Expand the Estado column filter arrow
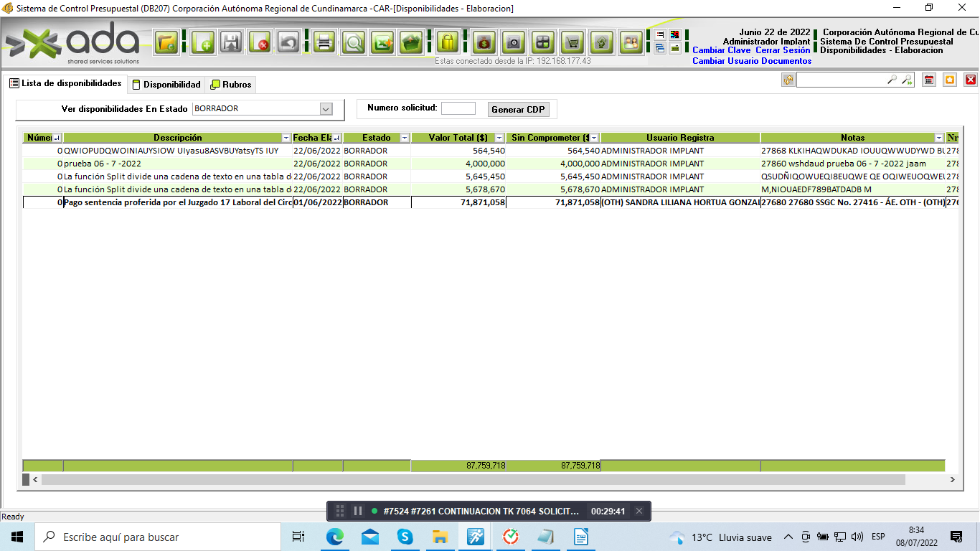Viewport: 980px width, 551px height. click(404, 138)
